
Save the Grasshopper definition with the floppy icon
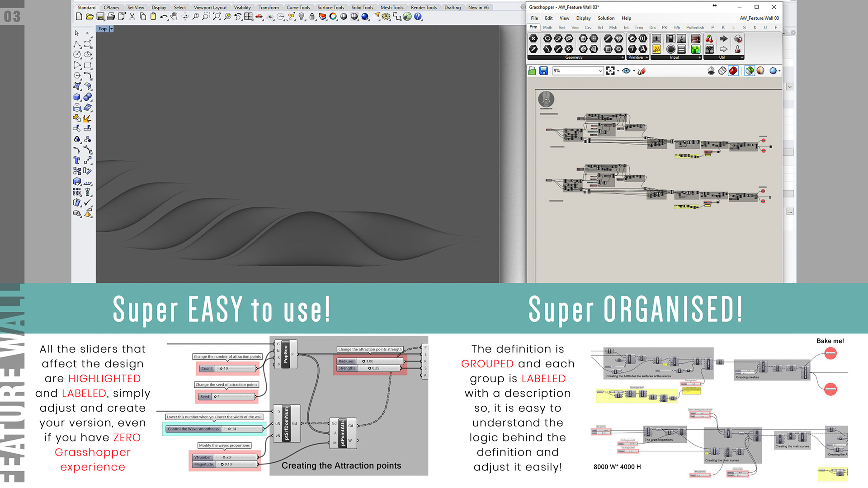543,71
